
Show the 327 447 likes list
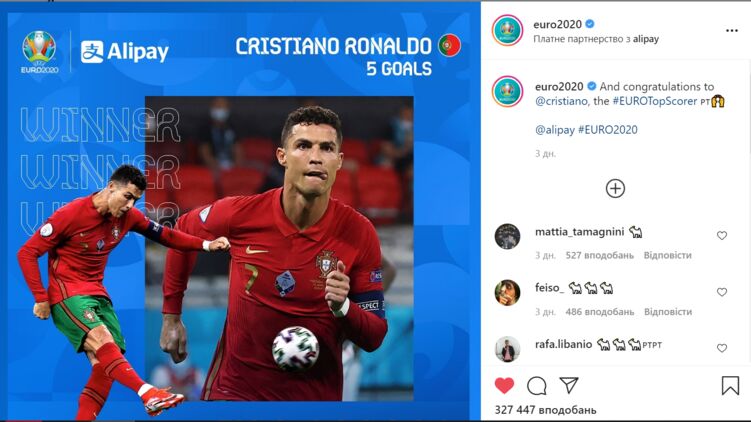pyautogui.click(x=546, y=410)
